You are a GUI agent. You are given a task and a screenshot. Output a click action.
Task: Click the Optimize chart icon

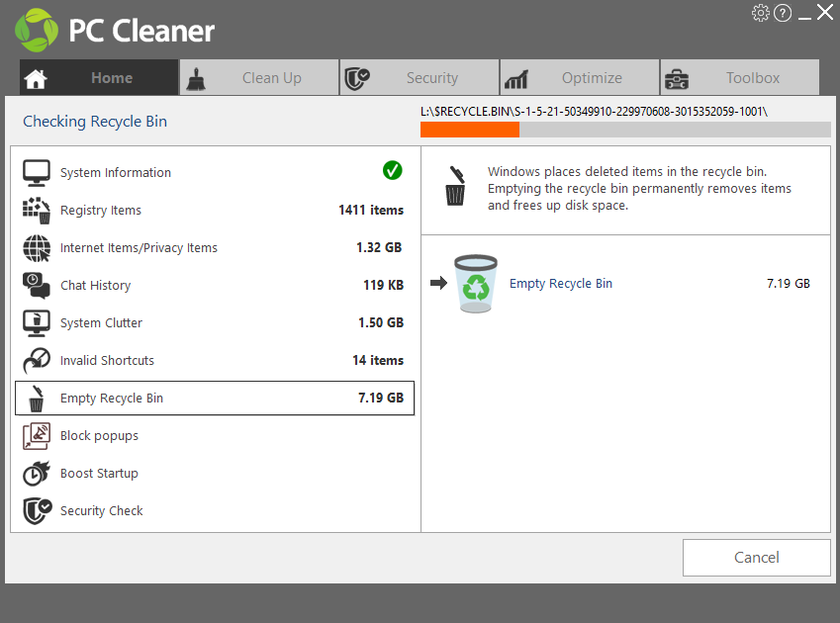tap(515, 80)
